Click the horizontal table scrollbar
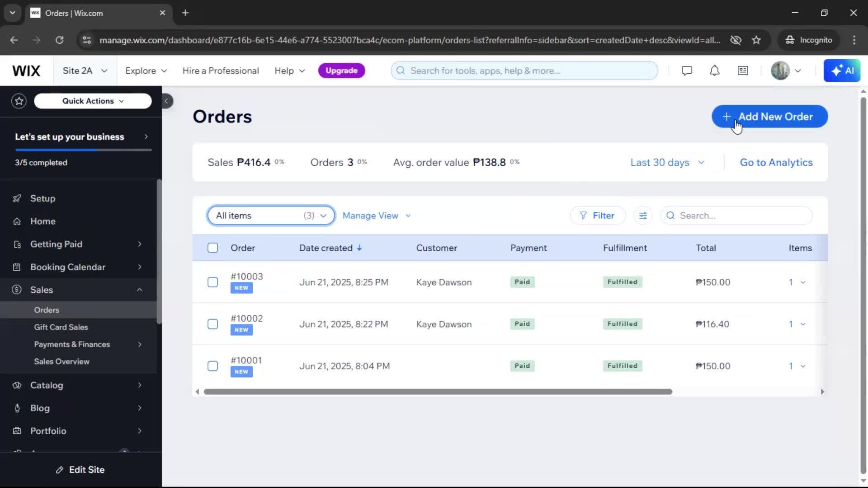 pyautogui.click(x=438, y=392)
